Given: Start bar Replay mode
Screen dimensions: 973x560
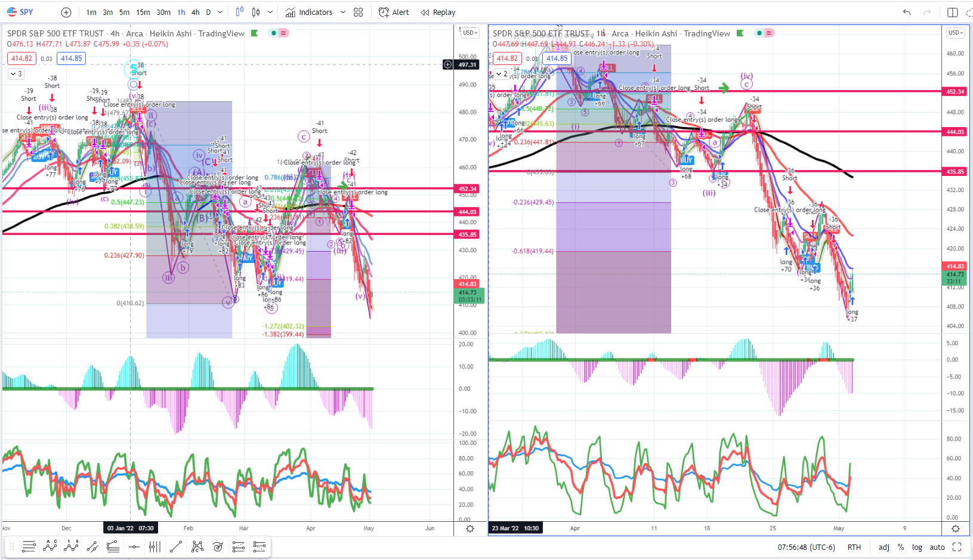Looking at the screenshot, I should pos(438,13).
